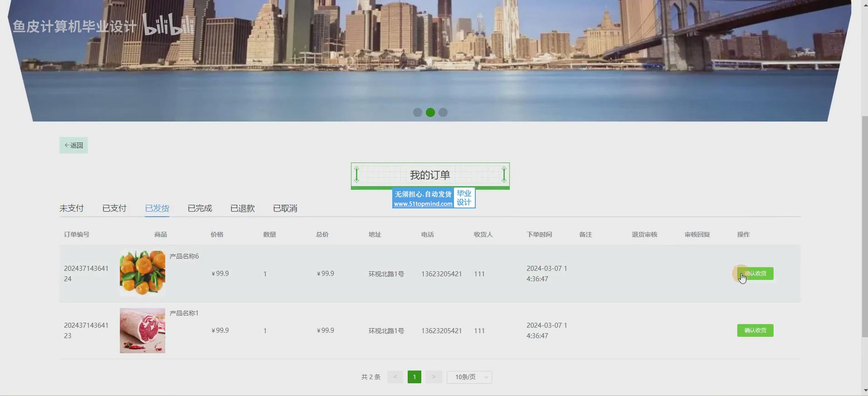Click the 总价 column header
Image resolution: width=868 pixels, height=396 pixels.
coord(322,234)
